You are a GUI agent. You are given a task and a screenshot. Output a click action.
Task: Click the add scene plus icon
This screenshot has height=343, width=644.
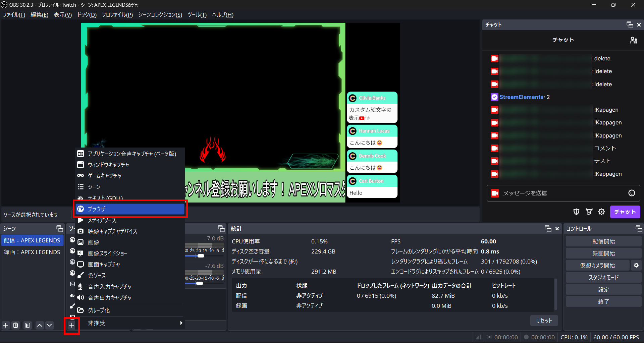click(x=6, y=325)
